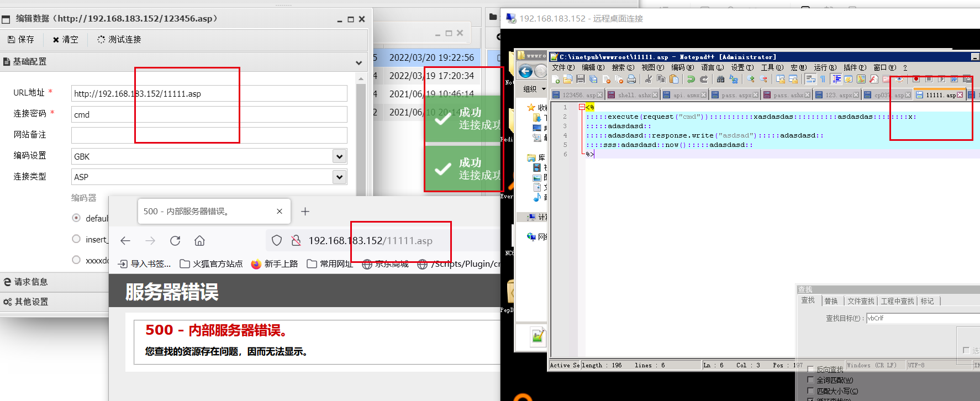Open 导入书签 bookmark item
980x401 pixels.
click(145, 264)
